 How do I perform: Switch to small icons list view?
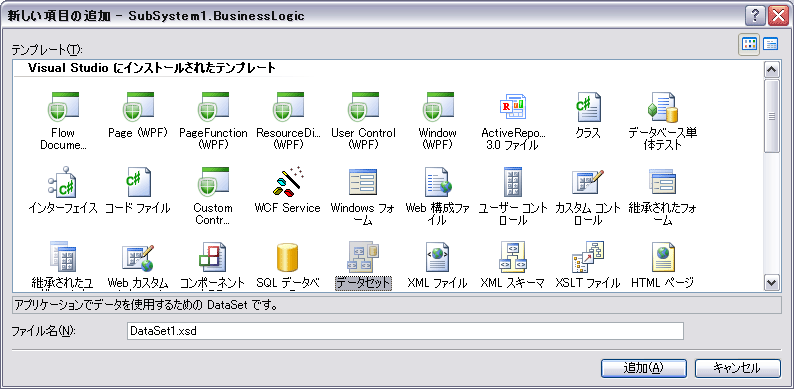tap(771, 45)
